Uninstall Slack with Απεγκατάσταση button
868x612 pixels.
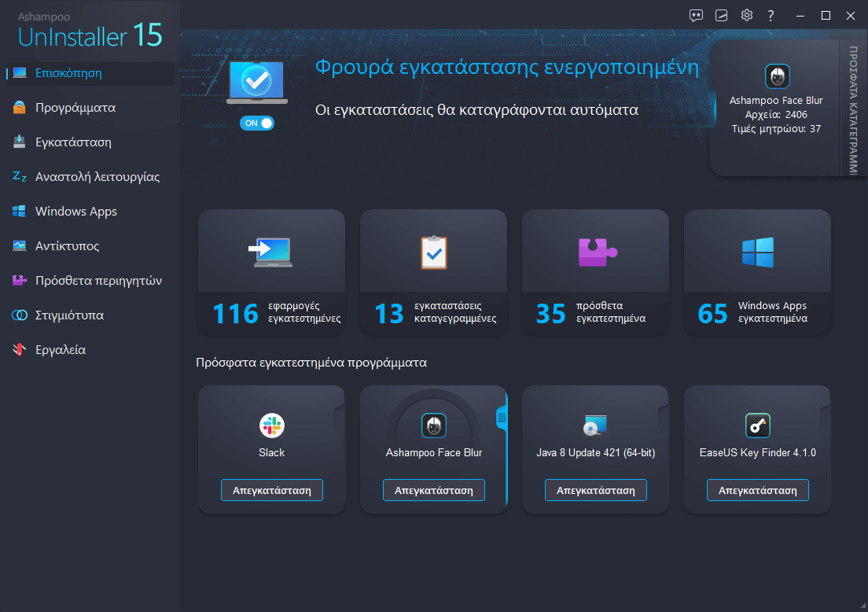pyautogui.click(x=272, y=490)
